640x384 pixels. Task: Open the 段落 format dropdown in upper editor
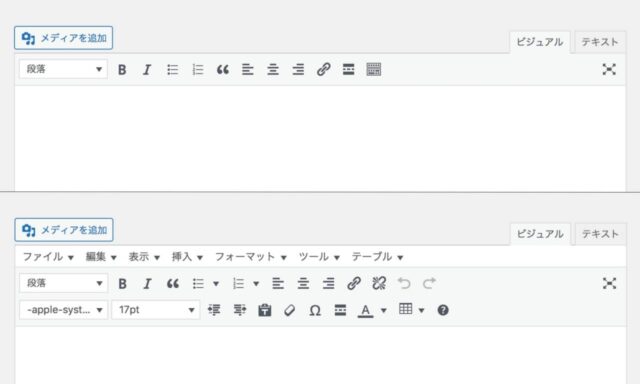pos(63,69)
